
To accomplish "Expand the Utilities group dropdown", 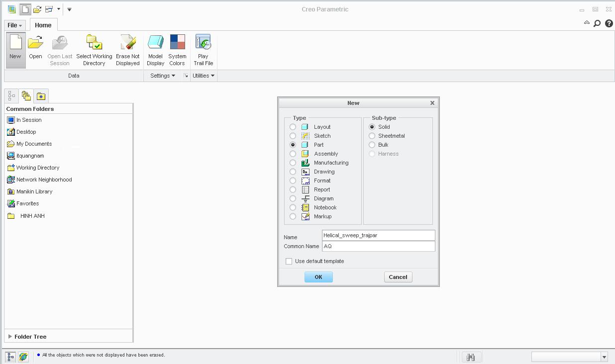I will (x=204, y=76).
